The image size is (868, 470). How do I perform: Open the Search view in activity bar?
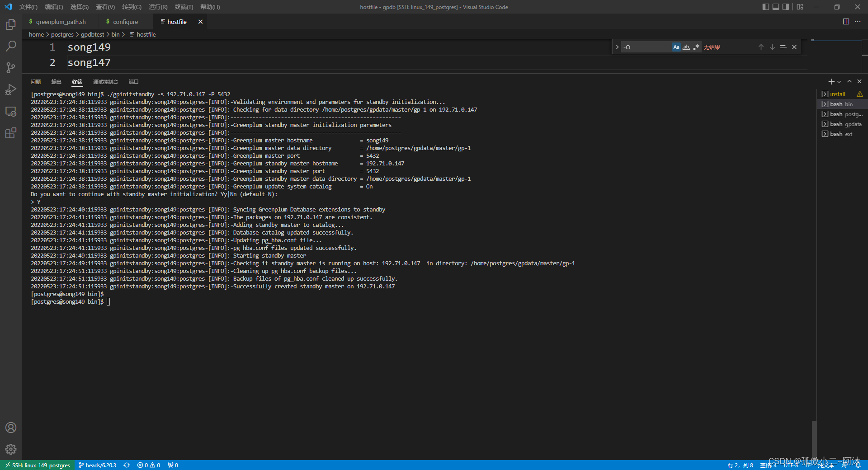click(x=11, y=46)
